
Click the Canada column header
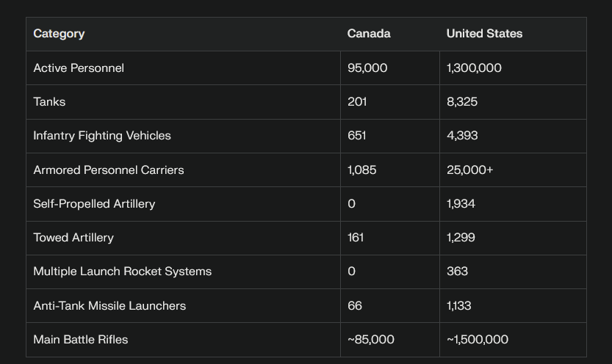click(369, 34)
